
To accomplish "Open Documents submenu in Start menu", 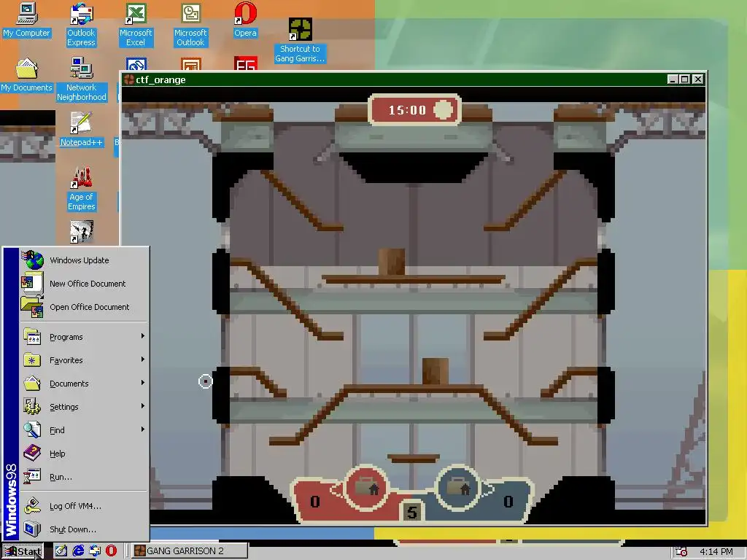I will [85, 384].
